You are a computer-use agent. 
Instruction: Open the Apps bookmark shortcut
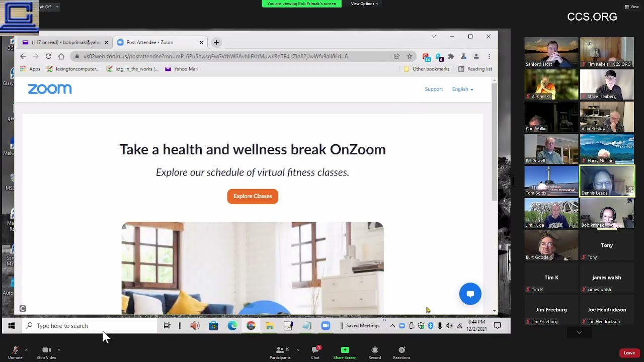click(x=30, y=69)
